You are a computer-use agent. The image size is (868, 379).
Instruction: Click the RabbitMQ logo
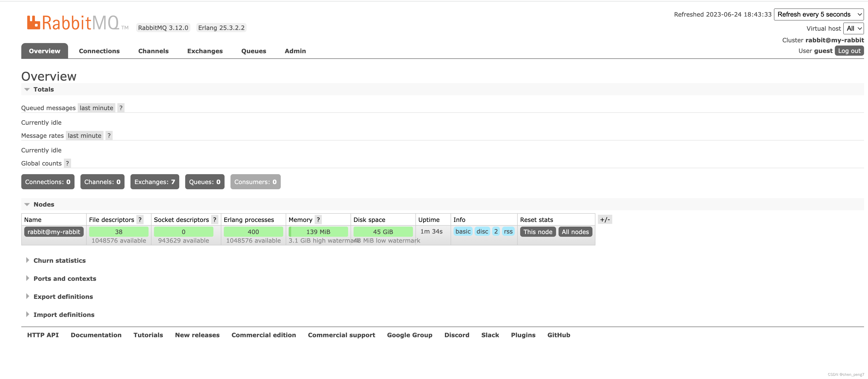coord(77,23)
